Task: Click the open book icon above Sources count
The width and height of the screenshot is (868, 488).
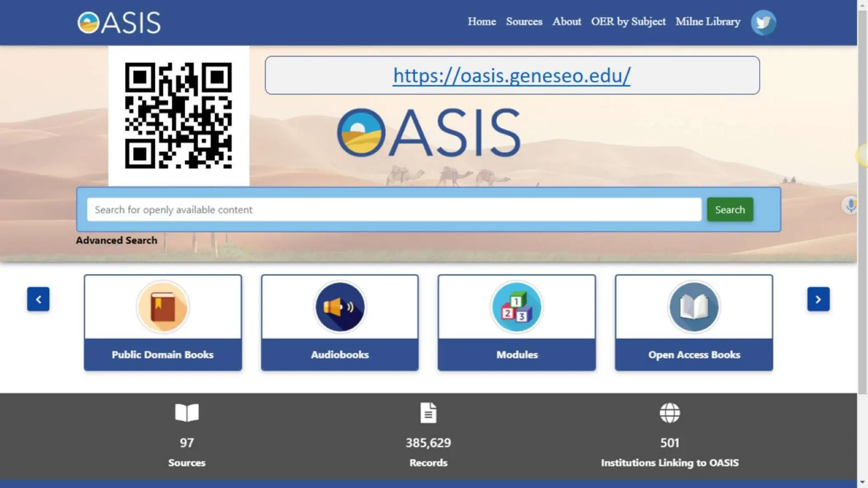Action: 186,413
